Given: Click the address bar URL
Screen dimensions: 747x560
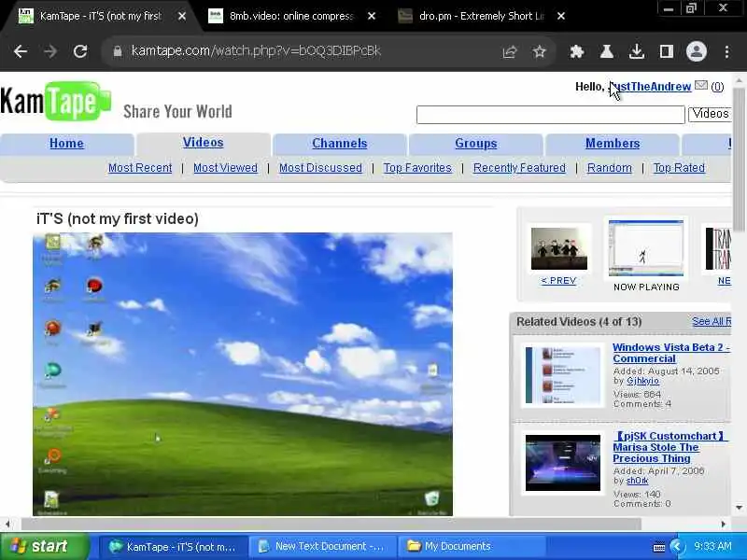Looking at the screenshot, I should (x=256, y=51).
